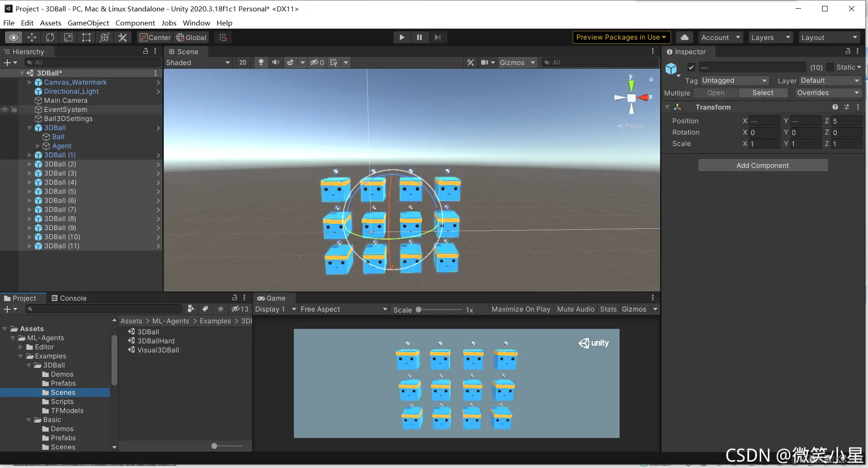868x468 pixels.
Task: Select the Hand/View tool in toolbar
Action: pyautogui.click(x=14, y=37)
